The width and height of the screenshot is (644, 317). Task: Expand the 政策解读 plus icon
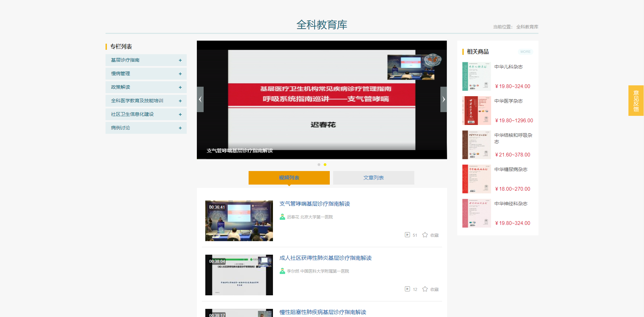[x=180, y=87]
